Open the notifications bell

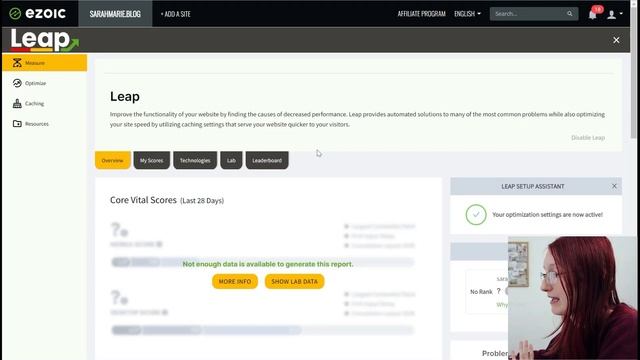[593, 15]
